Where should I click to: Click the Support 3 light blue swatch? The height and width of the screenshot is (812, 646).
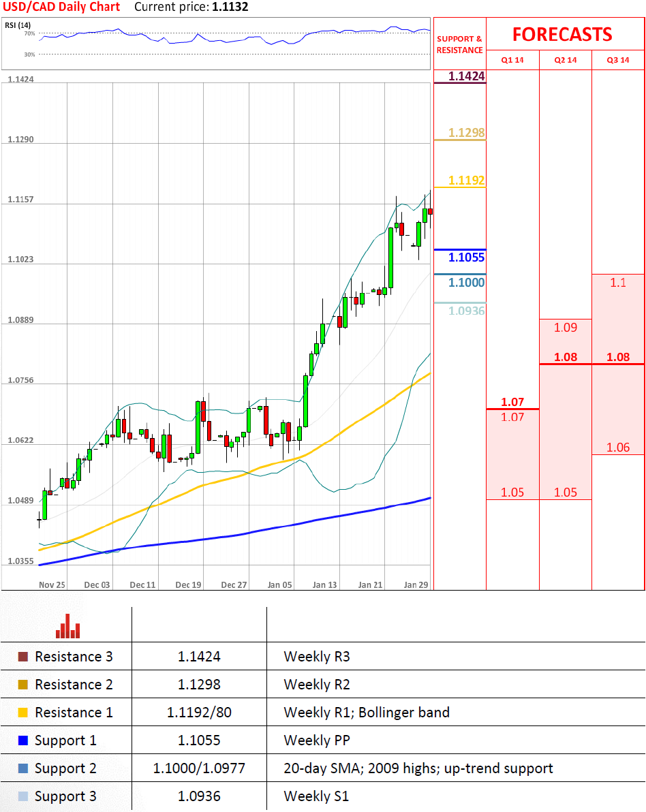coord(23,796)
